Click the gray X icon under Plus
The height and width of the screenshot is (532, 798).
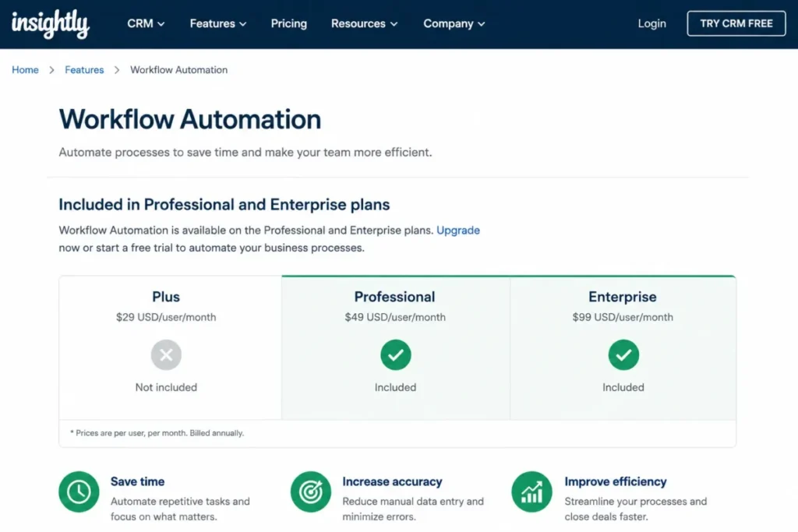point(166,354)
